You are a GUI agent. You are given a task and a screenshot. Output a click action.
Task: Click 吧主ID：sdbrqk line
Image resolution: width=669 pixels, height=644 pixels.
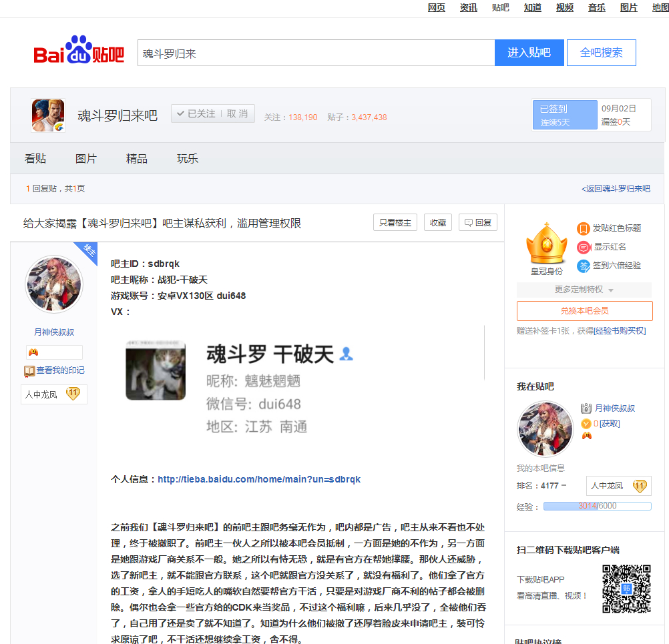pyautogui.click(x=145, y=264)
